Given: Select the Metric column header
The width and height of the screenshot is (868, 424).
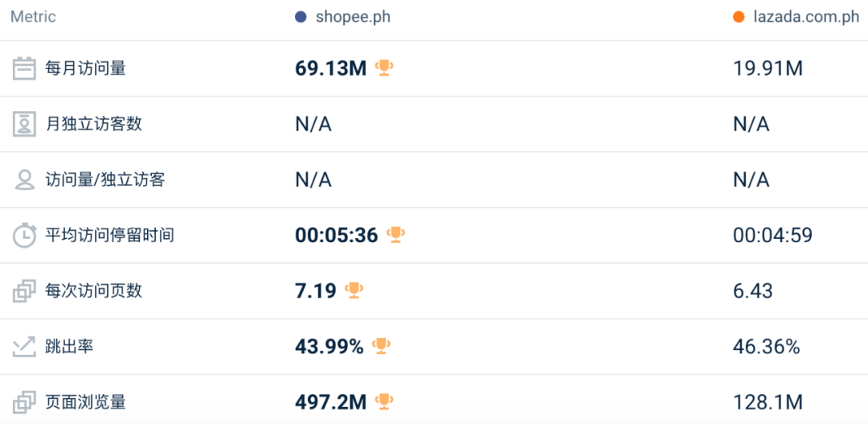Looking at the screenshot, I should (x=33, y=17).
